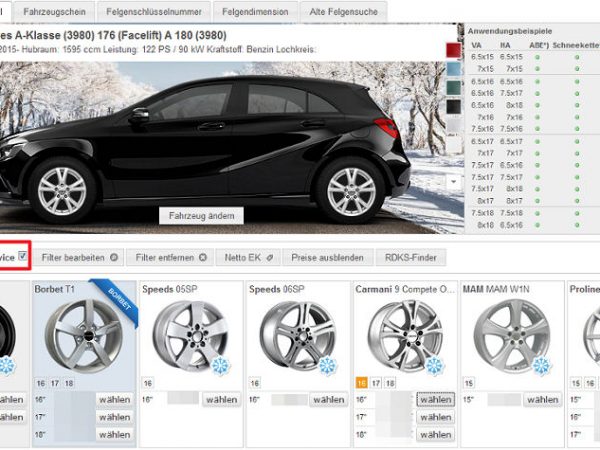Click the MAM W1N wheel image

click(x=512, y=337)
